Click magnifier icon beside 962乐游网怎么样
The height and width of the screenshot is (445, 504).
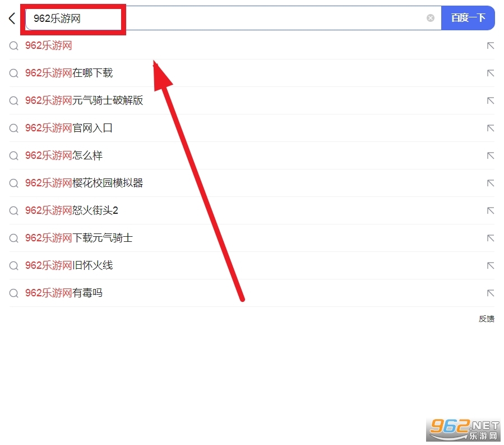pyautogui.click(x=14, y=155)
